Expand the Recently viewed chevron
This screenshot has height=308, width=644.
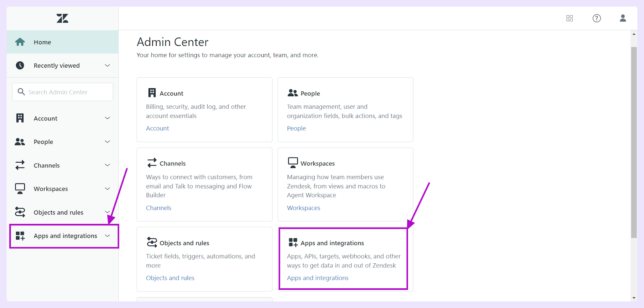coord(107,65)
